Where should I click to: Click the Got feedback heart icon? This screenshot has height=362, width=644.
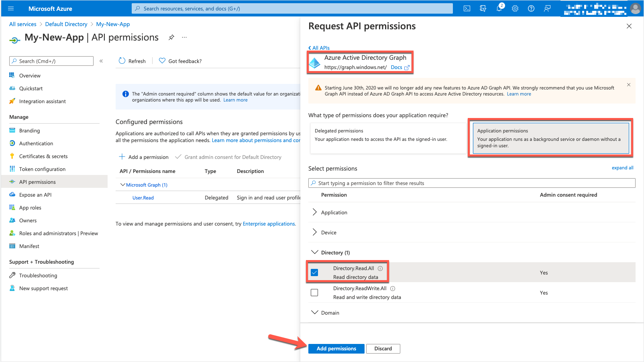click(162, 61)
